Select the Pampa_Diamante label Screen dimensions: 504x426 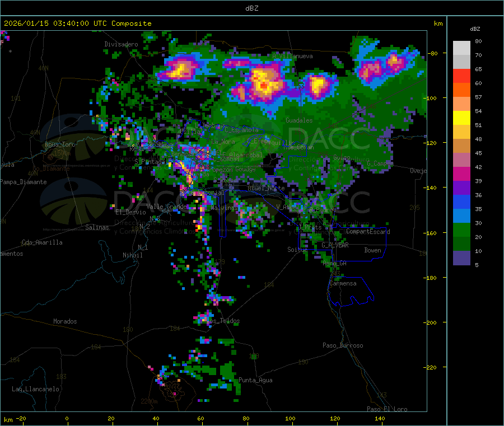coord(24,182)
